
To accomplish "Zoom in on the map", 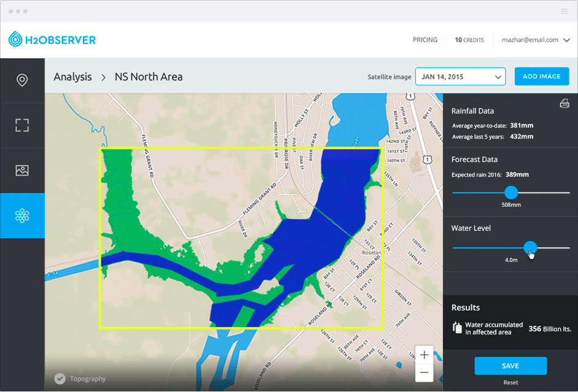I will coord(424,355).
